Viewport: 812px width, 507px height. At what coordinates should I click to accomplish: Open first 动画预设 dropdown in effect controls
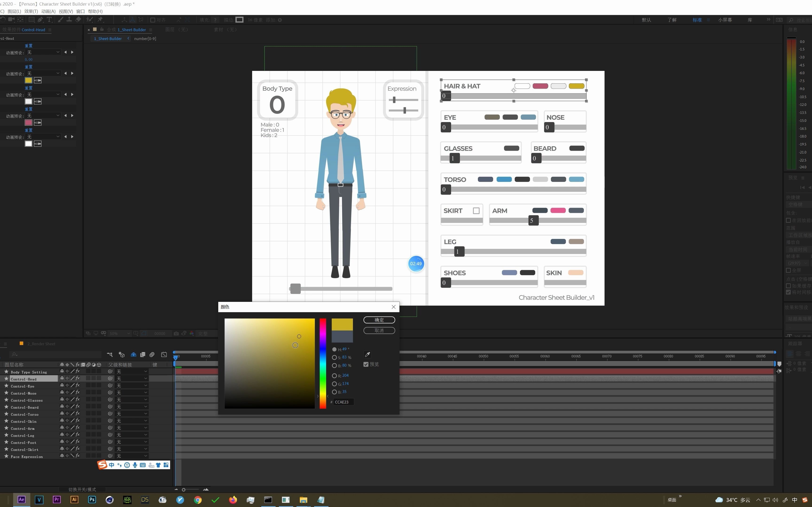(x=43, y=52)
